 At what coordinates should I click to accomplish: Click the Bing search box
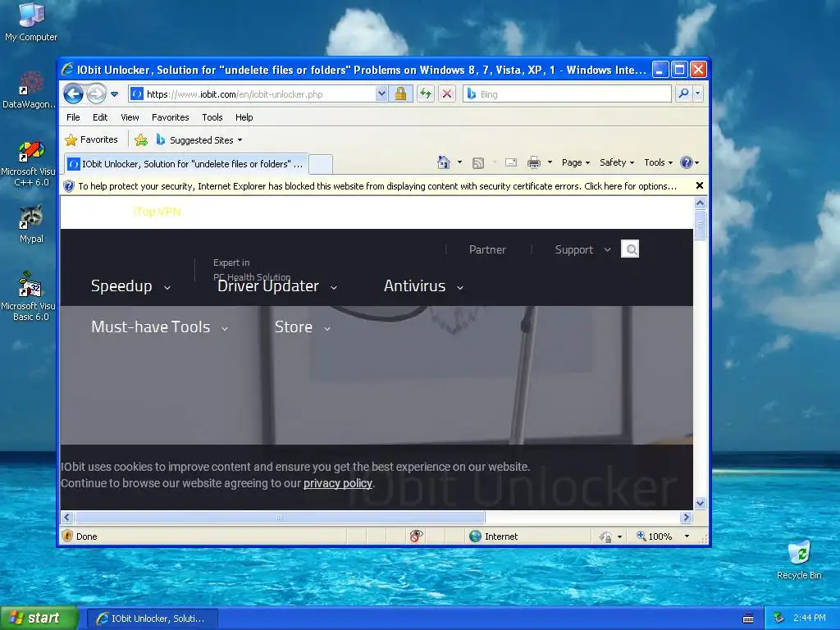pos(567,94)
